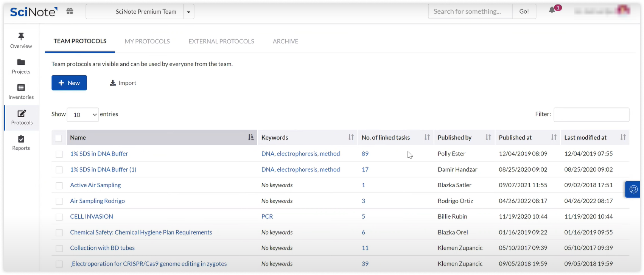The width and height of the screenshot is (644, 275).
Task: Click the blue New protocol button
Action: pos(69,83)
